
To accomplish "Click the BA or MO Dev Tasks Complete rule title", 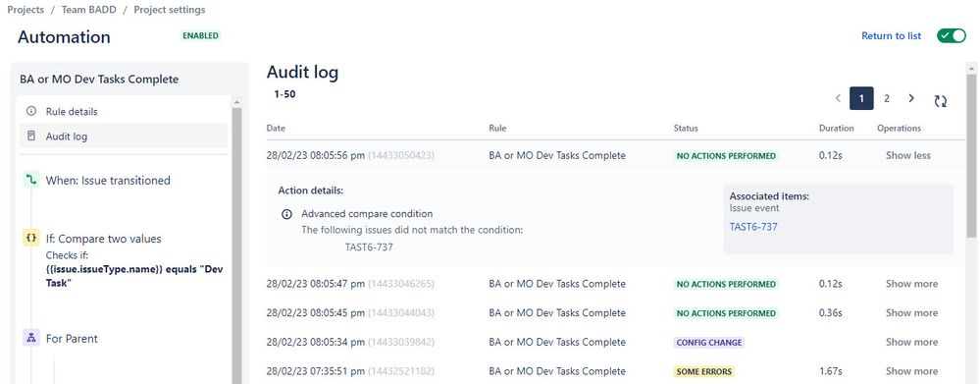I will coord(99,79).
